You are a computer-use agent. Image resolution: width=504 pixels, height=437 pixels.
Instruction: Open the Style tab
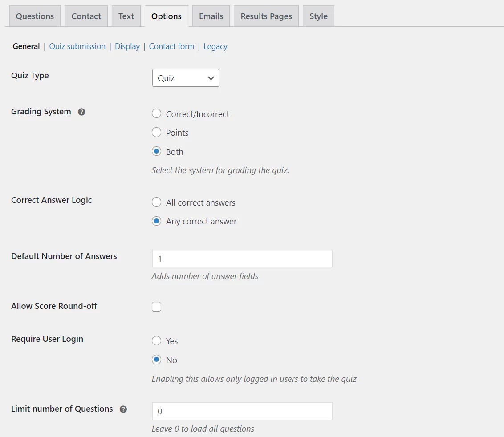(318, 16)
